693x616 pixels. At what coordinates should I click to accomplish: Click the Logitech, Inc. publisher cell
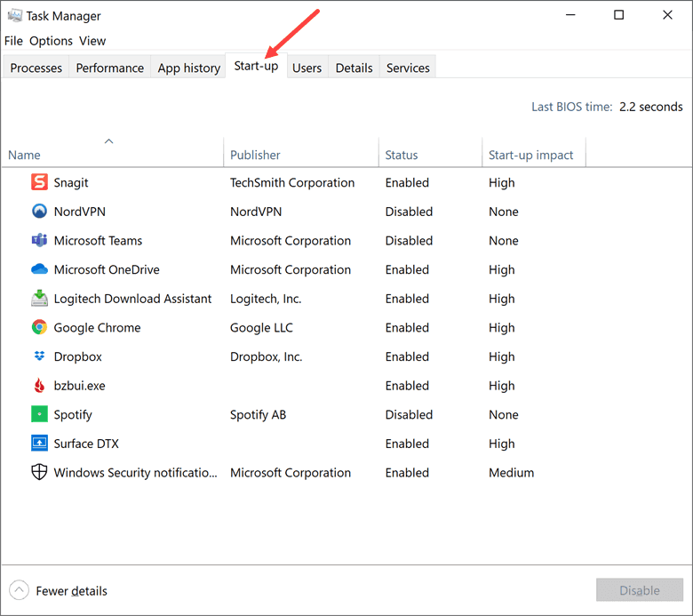[266, 299]
